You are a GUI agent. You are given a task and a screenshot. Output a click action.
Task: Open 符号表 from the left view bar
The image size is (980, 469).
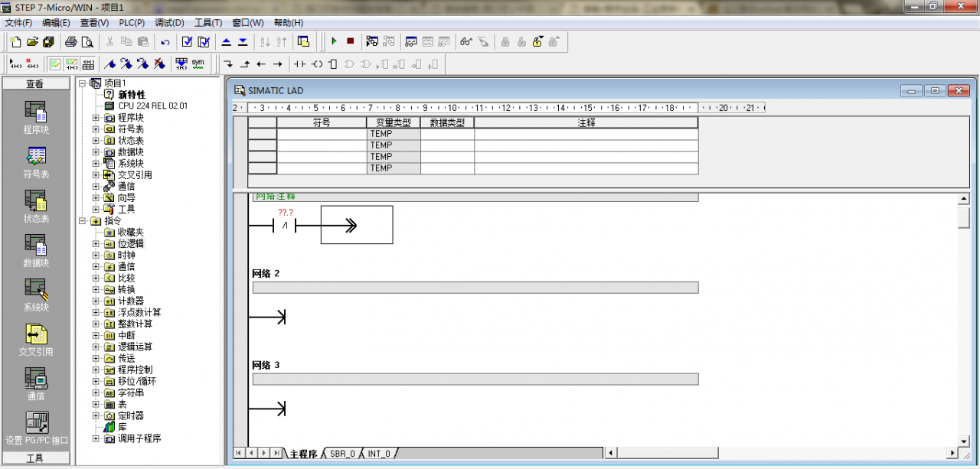pyautogui.click(x=35, y=161)
